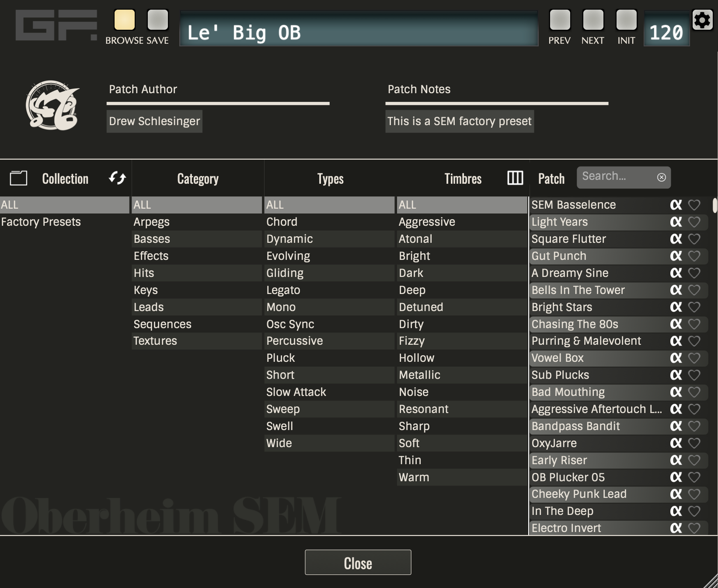Viewport: 718px width, 588px height.
Task: Toggle the heart on Gut Punch
Action: point(694,256)
